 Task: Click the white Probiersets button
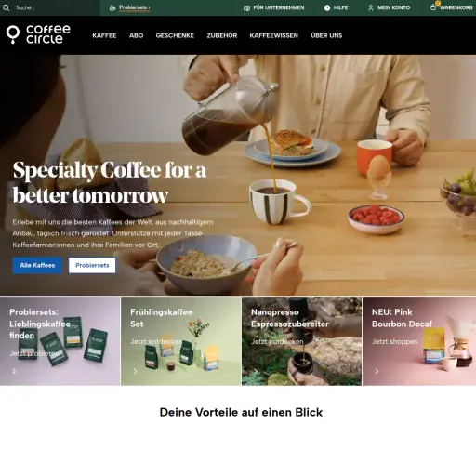point(92,265)
